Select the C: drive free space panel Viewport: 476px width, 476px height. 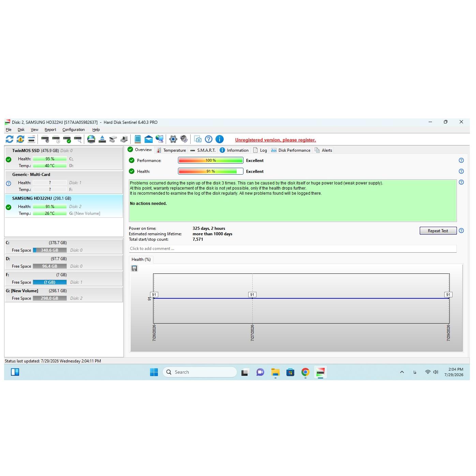pyautogui.click(x=64, y=246)
